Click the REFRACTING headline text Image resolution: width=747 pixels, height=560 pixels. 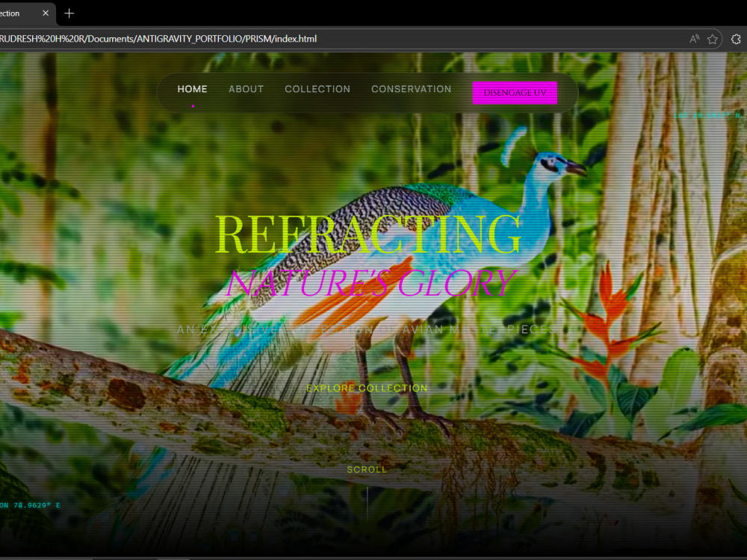tap(368, 234)
